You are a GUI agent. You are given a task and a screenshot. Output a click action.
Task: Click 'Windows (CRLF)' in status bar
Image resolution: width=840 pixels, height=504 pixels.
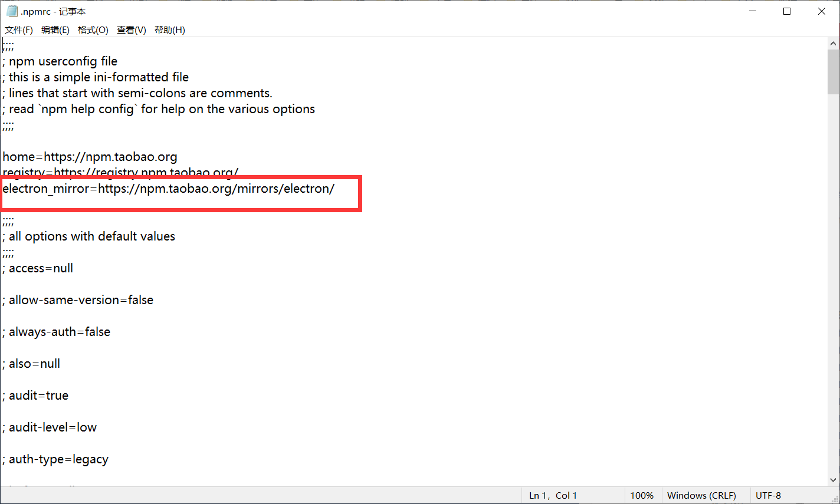tap(701, 496)
